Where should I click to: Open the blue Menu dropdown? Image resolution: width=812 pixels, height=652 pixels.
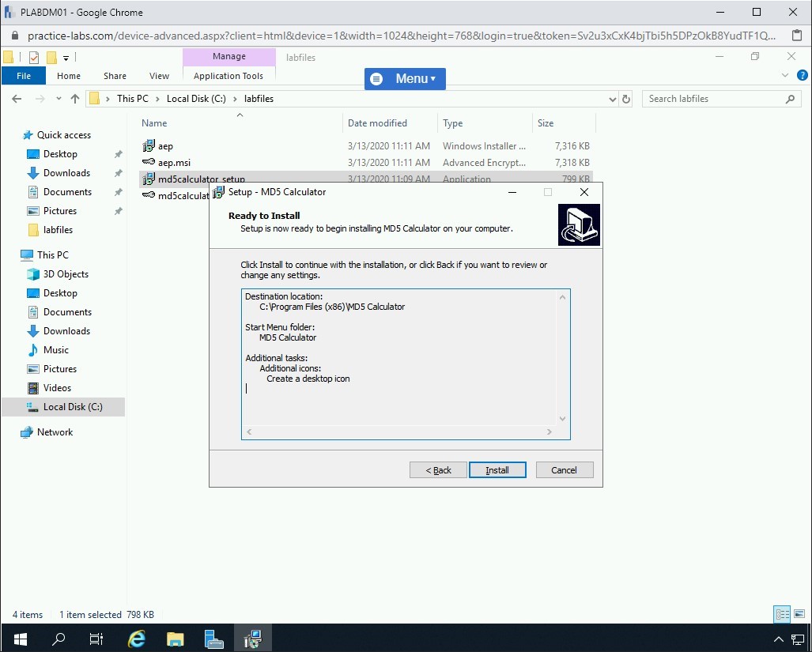(x=405, y=79)
